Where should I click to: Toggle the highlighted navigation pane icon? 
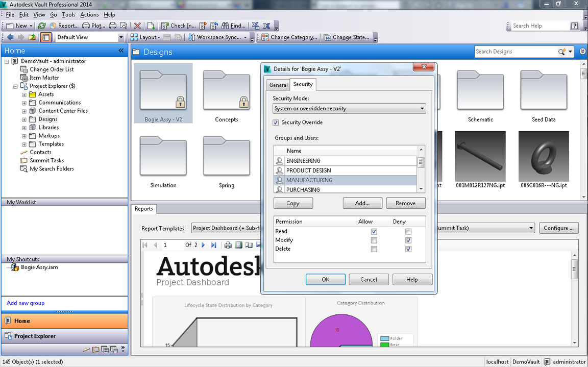[x=46, y=37]
